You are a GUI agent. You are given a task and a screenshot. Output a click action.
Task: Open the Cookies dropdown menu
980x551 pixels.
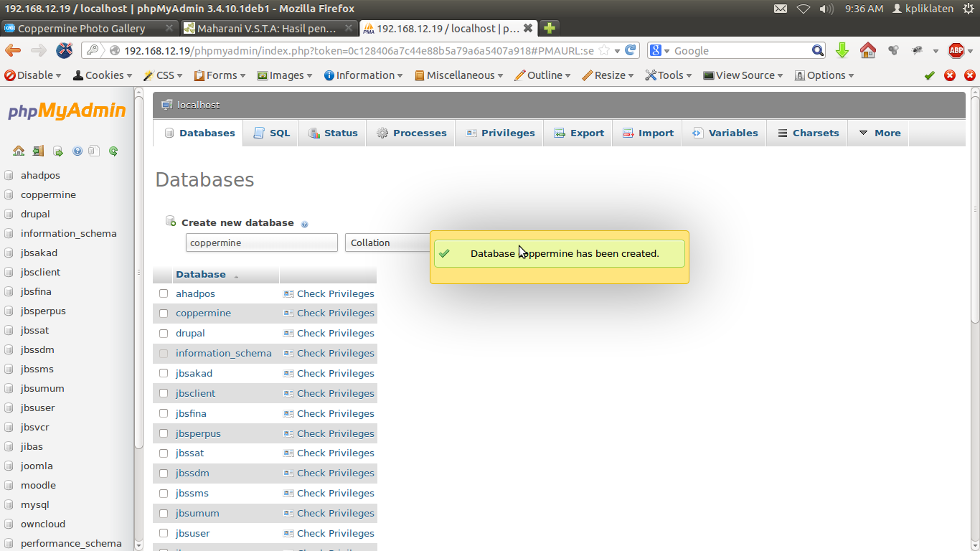coord(103,75)
